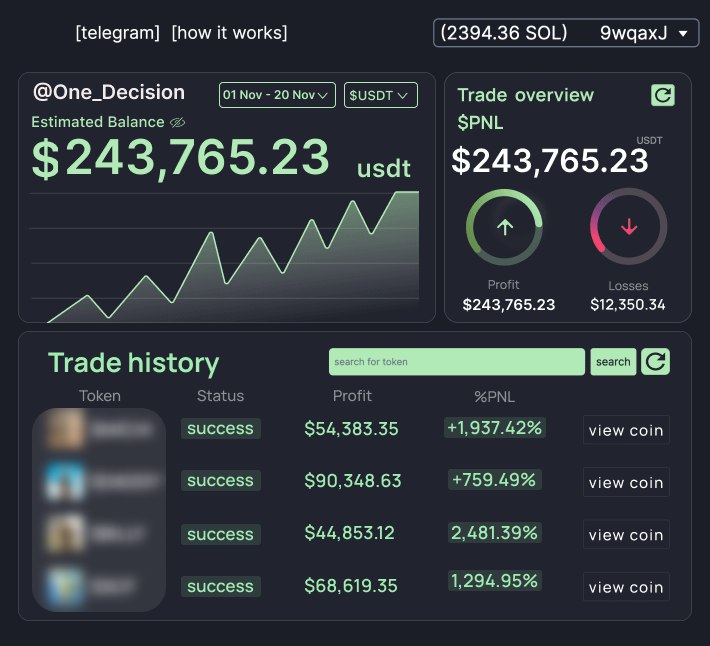Image resolution: width=710 pixels, height=646 pixels.
Task: Open the [how it works] link
Action: (230, 33)
